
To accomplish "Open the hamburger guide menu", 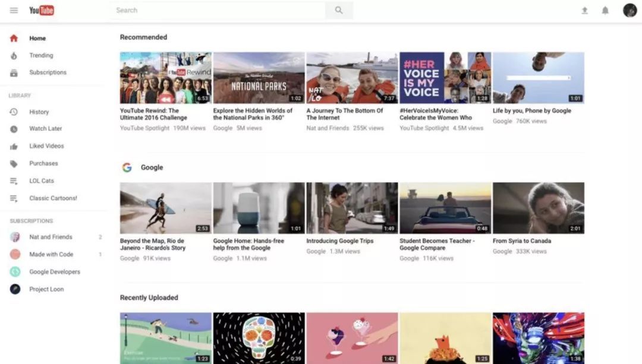I will pyautogui.click(x=14, y=10).
